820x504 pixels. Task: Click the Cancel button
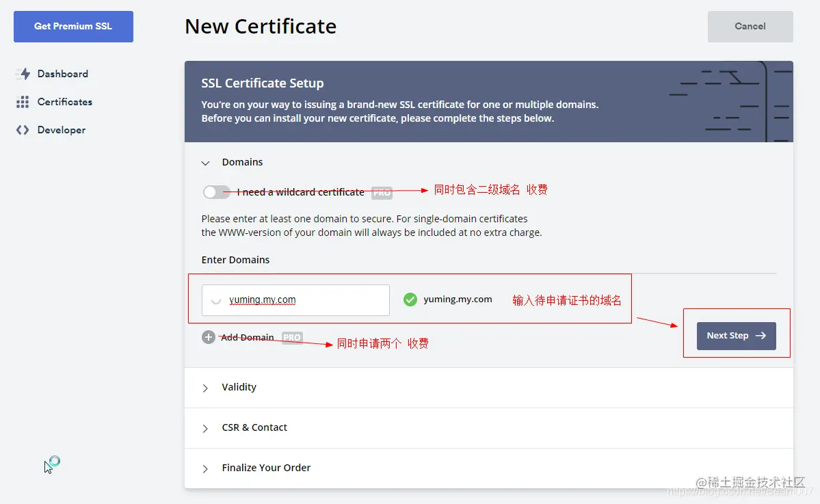[x=750, y=27]
